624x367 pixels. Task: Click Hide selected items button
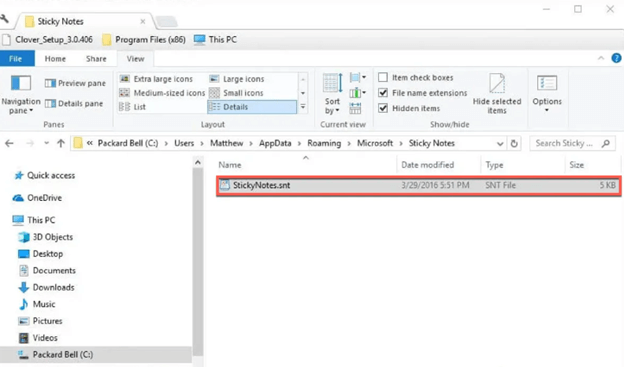coord(497,94)
